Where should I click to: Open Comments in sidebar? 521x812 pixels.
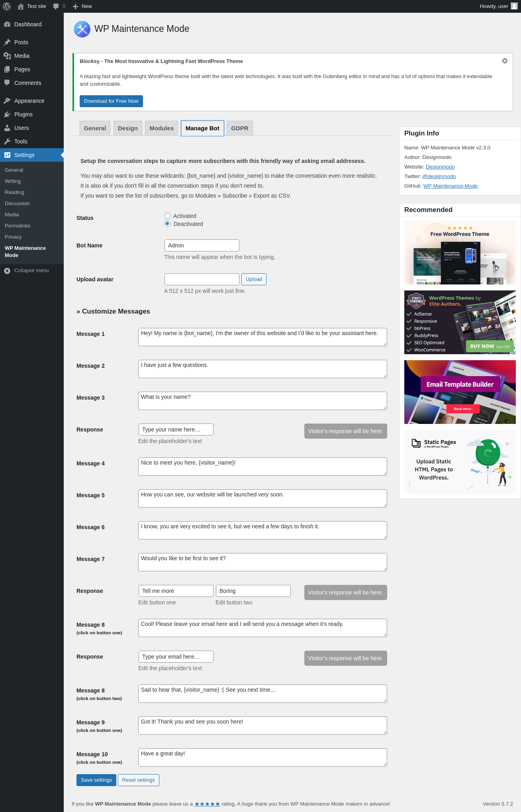click(32, 83)
